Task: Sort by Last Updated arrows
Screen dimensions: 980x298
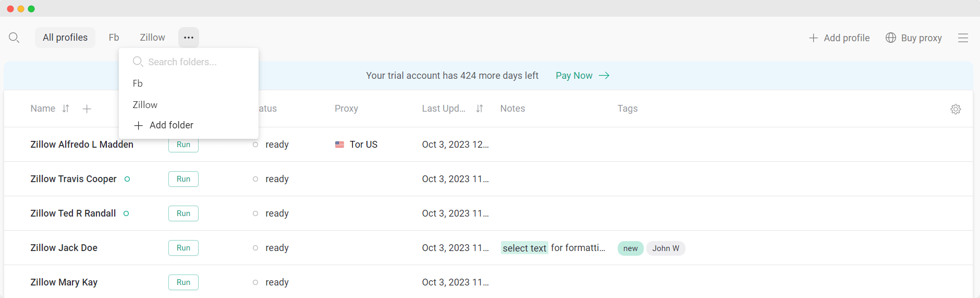Action: coord(480,109)
